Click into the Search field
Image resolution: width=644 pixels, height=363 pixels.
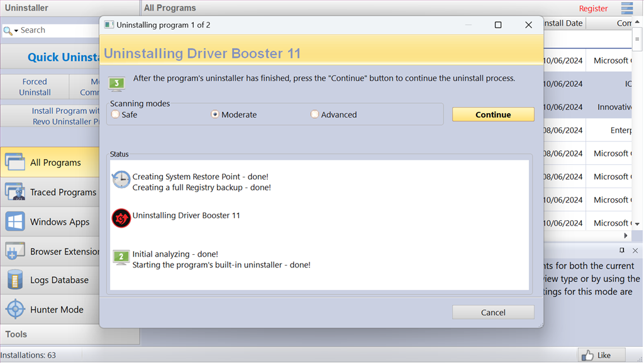pos(57,30)
